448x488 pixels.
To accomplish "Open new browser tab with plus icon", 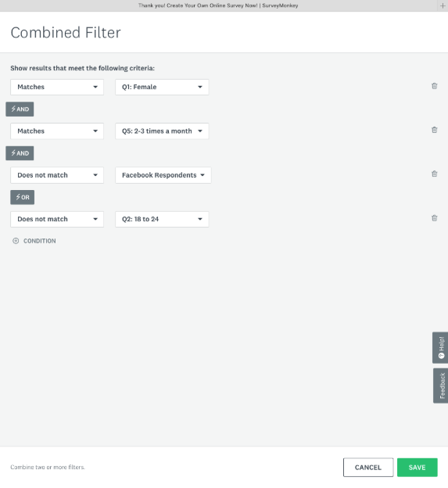I will click(443, 5).
